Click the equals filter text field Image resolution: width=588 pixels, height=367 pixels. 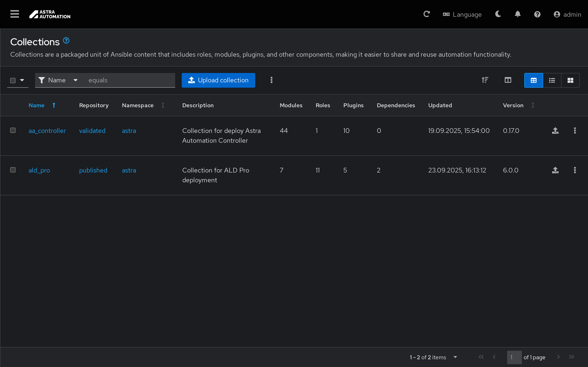point(129,80)
